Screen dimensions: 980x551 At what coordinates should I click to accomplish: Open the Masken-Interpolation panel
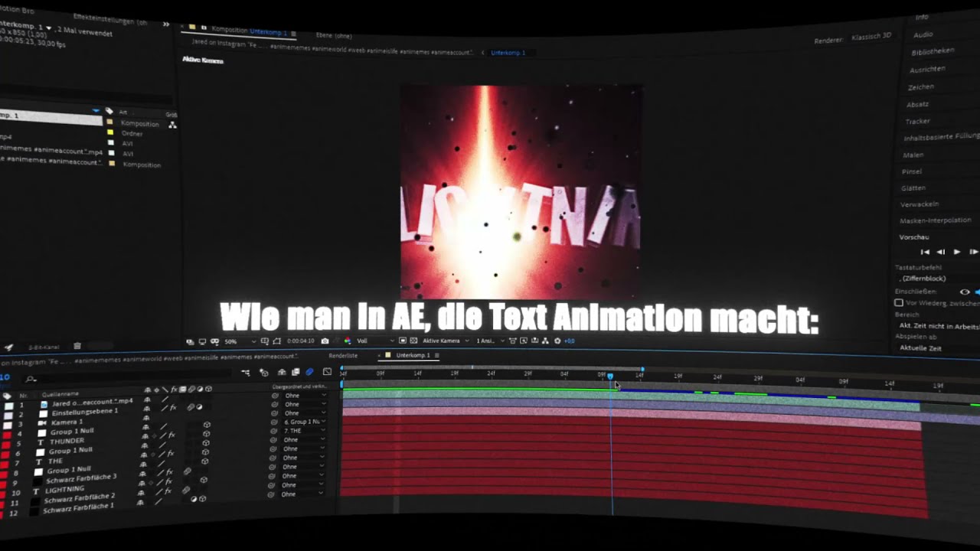click(x=936, y=220)
